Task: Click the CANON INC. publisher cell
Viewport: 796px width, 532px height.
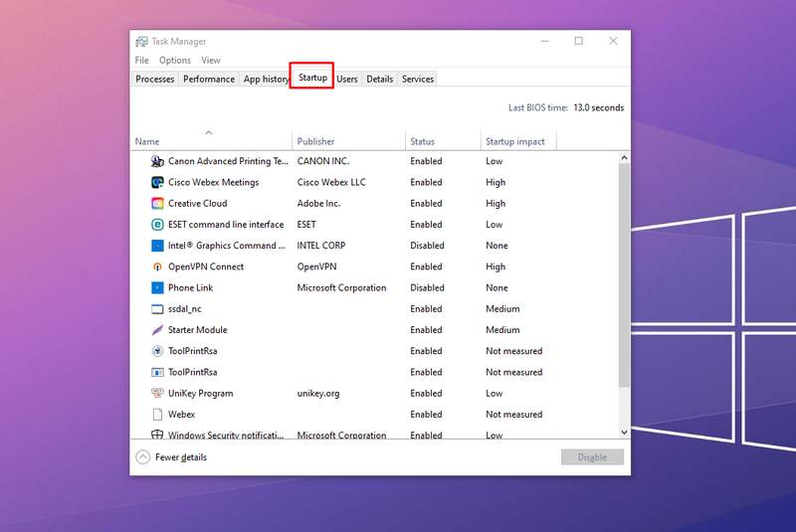Action: coord(323,161)
